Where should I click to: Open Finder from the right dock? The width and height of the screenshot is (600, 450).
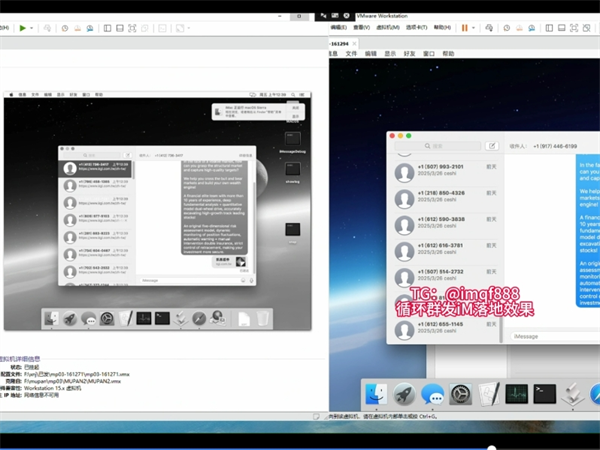click(x=377, y=394)
